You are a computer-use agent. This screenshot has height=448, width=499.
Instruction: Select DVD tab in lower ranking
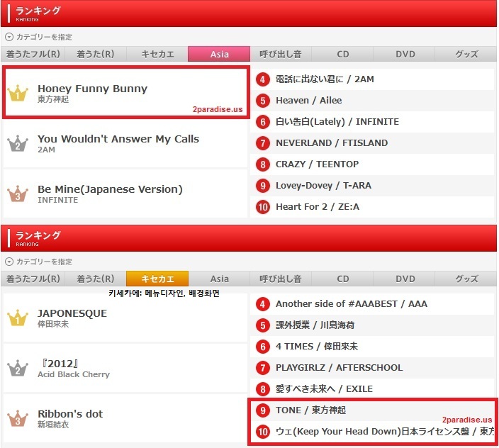[405, 279]
